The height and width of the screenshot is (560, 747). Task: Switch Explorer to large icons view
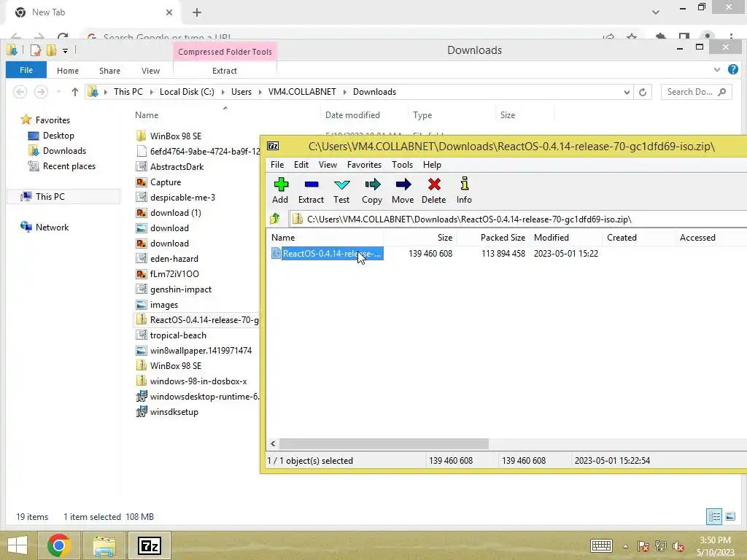(x=730, y=516)
